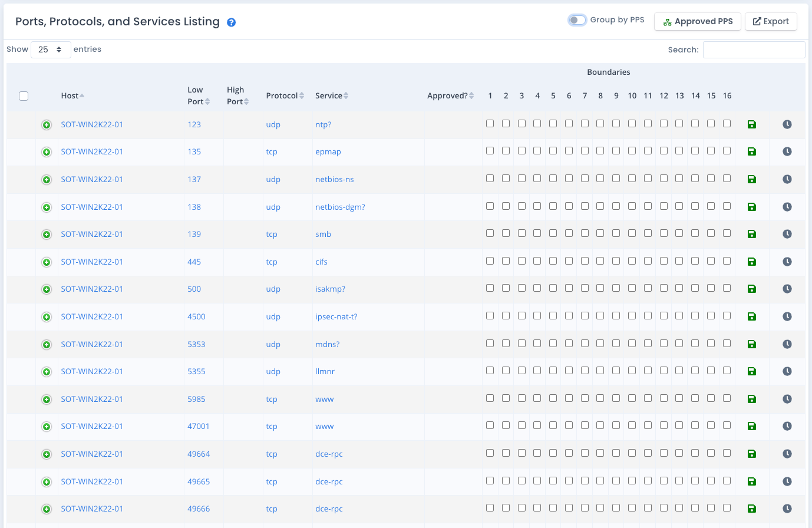Sort table by Approved? column
The height and width of the screenshot is (528, 812).
coord(451,95)
